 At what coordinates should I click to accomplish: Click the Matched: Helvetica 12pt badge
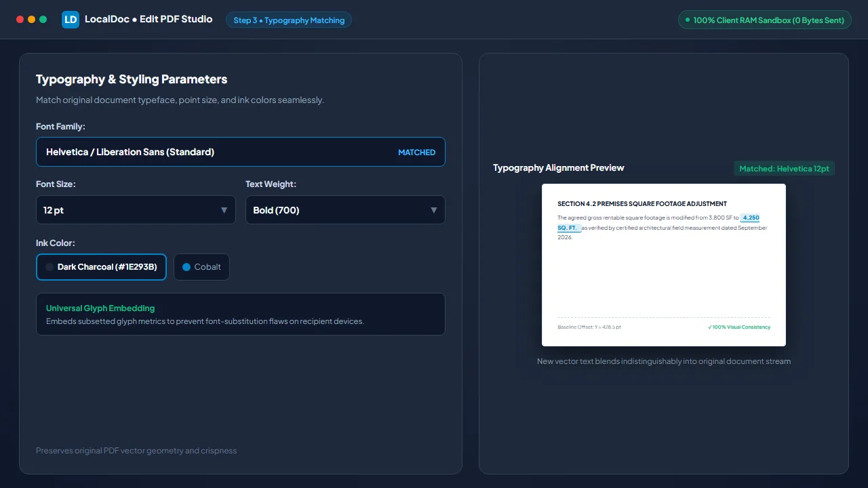(x=784, y=168)
